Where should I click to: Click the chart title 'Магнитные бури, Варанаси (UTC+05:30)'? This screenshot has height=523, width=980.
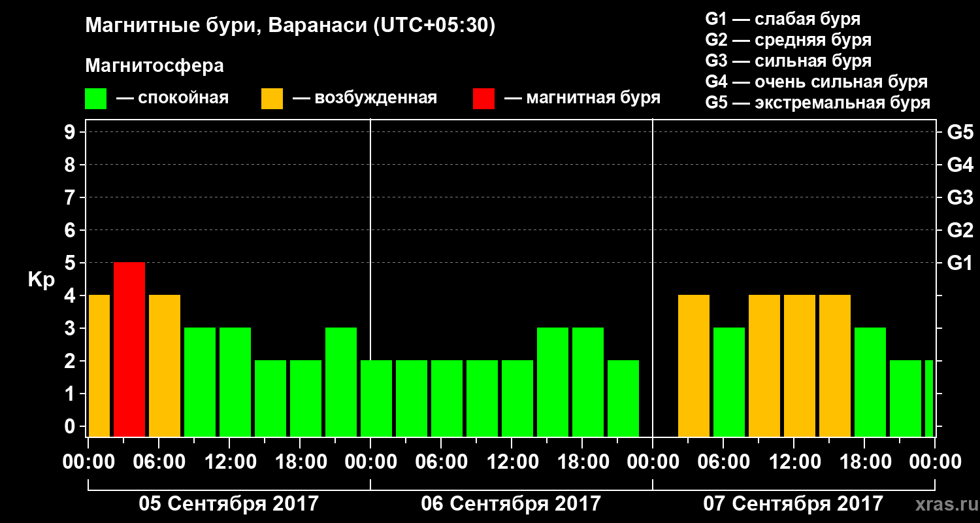pyautogui.click(x=290, y=26)
